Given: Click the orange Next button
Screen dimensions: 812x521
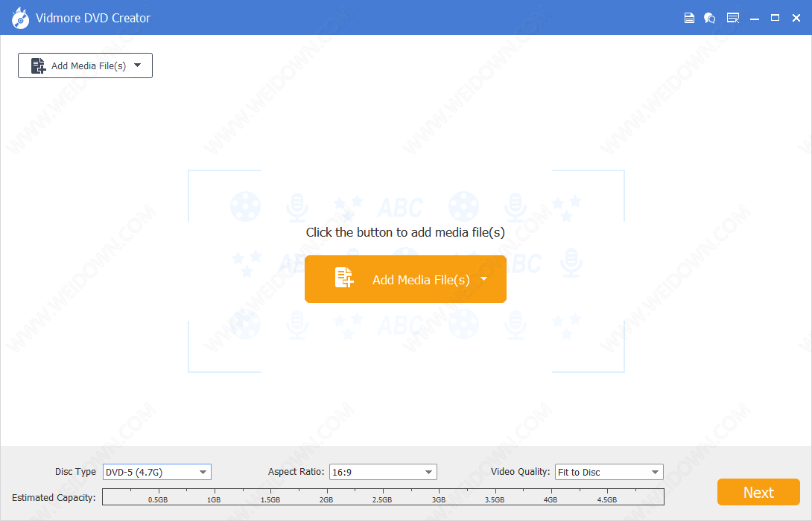Looking at the screenshot, I should [758, 492].
